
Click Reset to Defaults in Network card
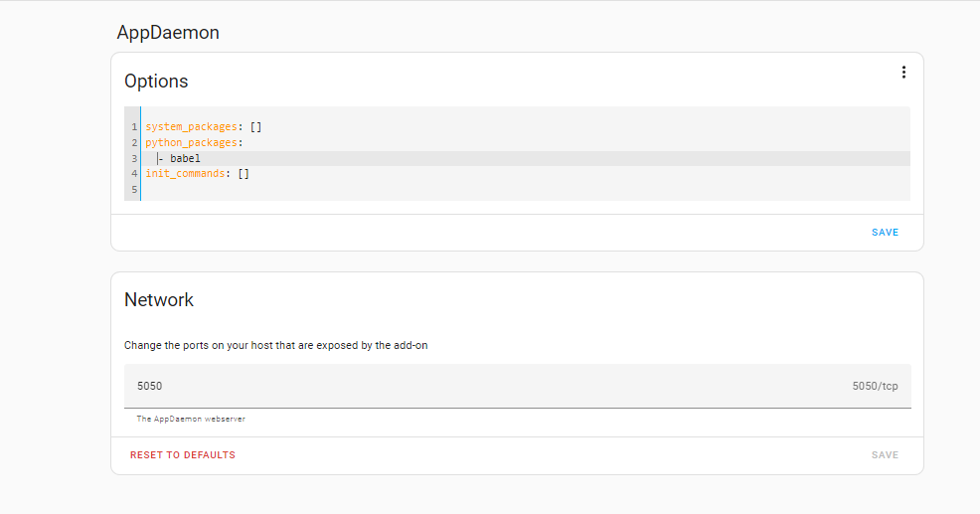[x=183, y=455]
